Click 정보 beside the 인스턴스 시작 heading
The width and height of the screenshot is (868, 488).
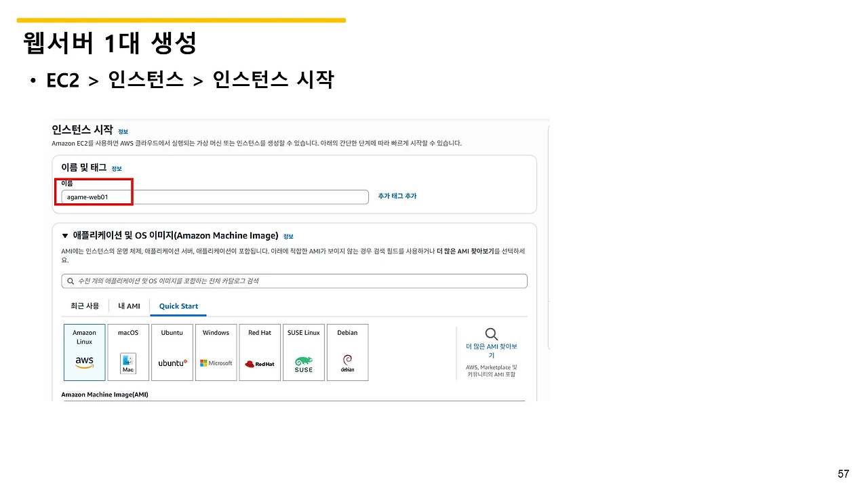pyautogui.click(x=123, y=131)
